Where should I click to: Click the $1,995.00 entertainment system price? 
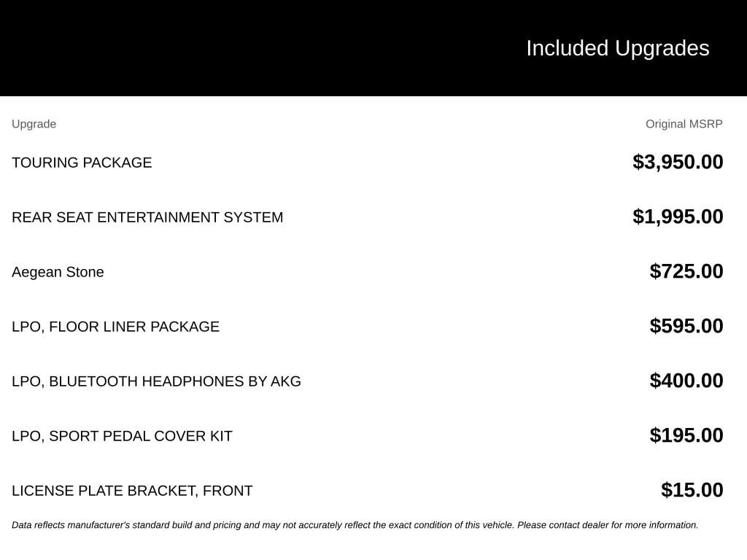[x=678, y=217]
